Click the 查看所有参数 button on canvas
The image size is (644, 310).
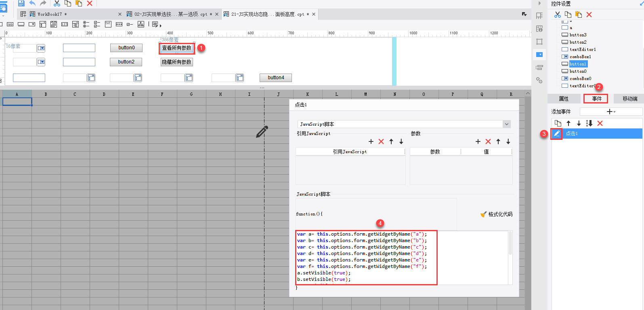(177, 48)
